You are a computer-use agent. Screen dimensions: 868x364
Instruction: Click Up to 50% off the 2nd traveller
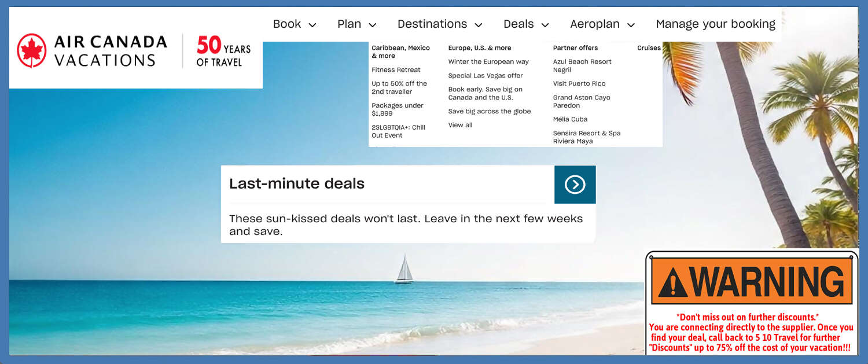[399, 87]
